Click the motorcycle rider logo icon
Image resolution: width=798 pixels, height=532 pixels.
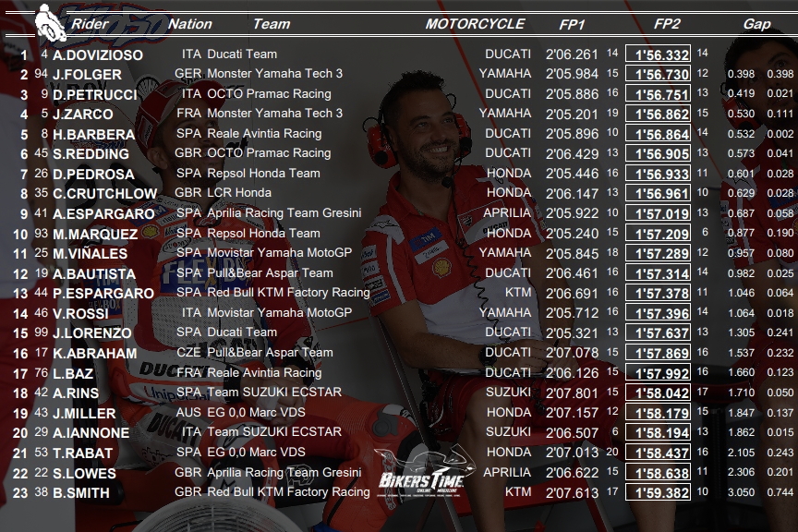(50, 22)
